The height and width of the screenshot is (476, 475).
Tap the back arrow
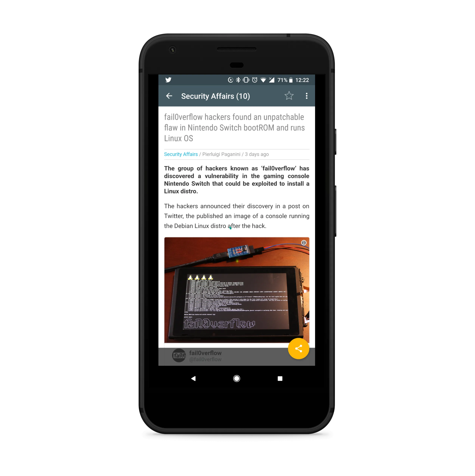(x=170, y=96)
